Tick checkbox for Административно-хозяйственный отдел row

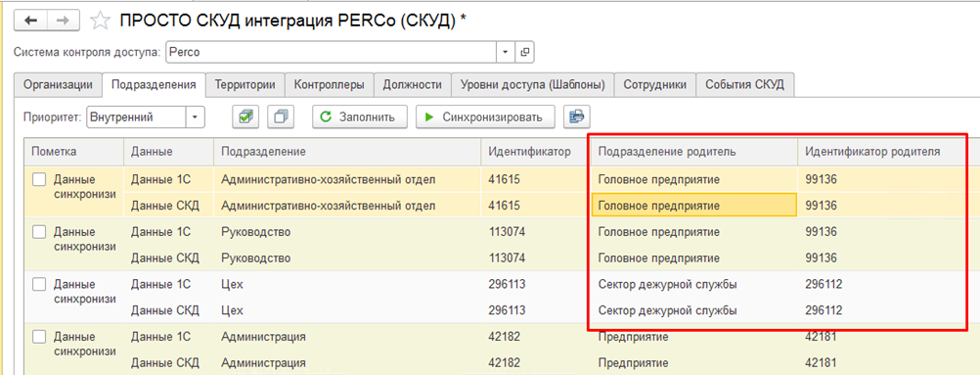(39, 180)
